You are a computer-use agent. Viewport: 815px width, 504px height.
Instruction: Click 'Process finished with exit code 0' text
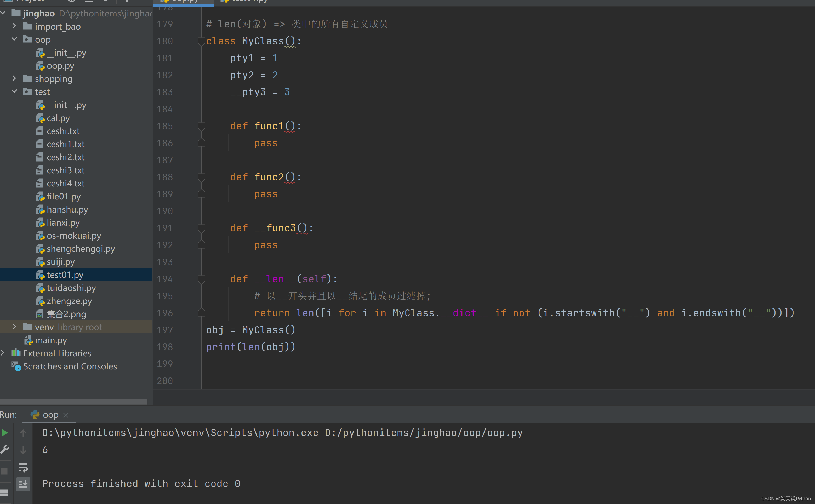pos(141,484)
